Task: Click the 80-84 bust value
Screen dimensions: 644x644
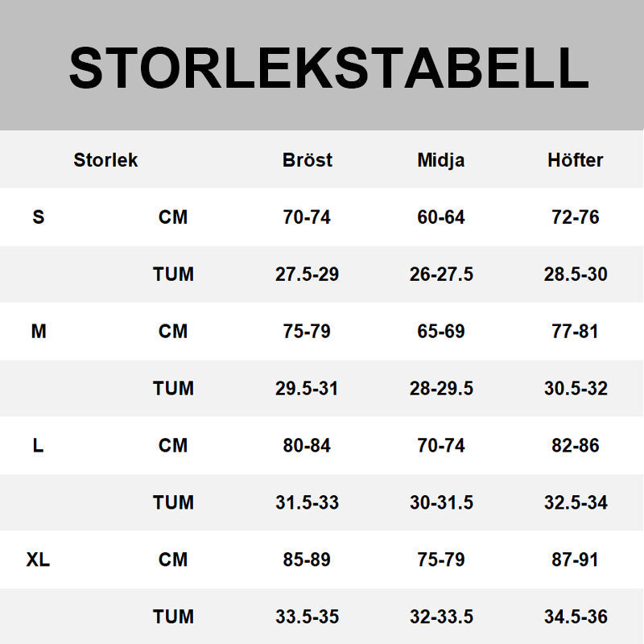Action: (307, 445)
